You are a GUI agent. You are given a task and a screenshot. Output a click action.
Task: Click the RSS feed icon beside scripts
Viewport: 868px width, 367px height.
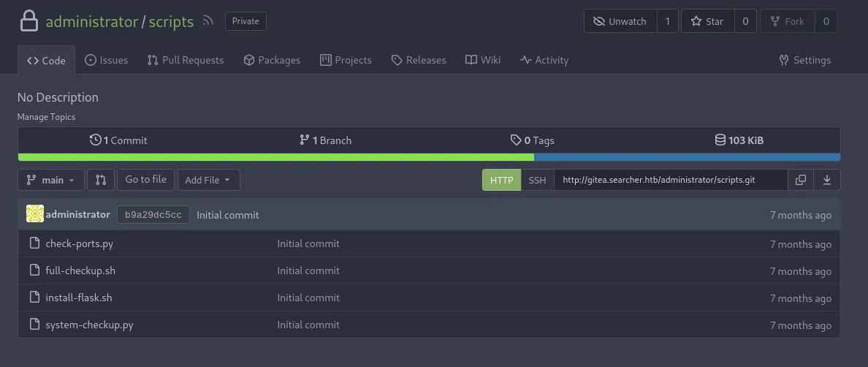tap(208, 21)
